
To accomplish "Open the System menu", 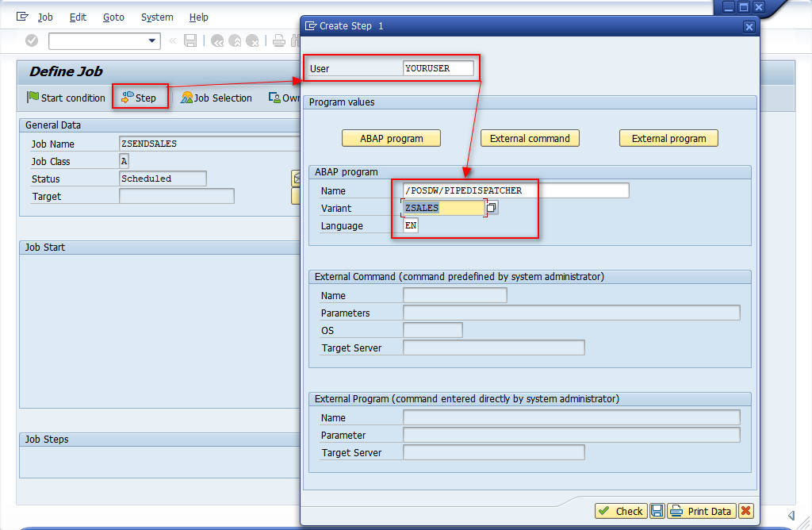I will [x=156, y=17].
